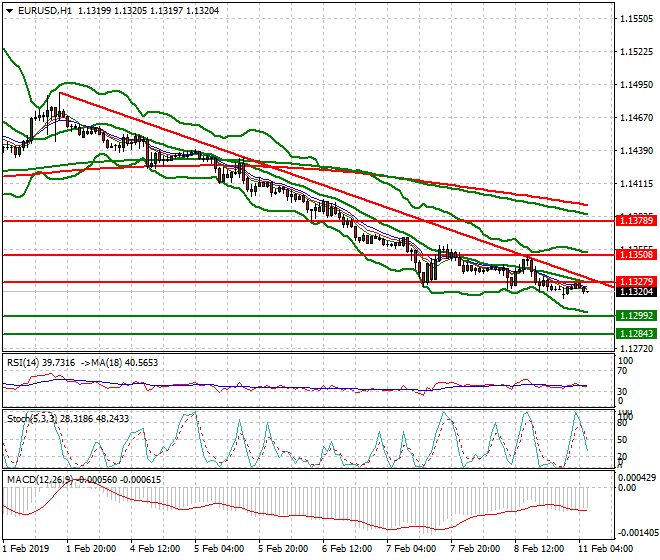Click the 1.14390 label on price scale

tap(636, 151)
